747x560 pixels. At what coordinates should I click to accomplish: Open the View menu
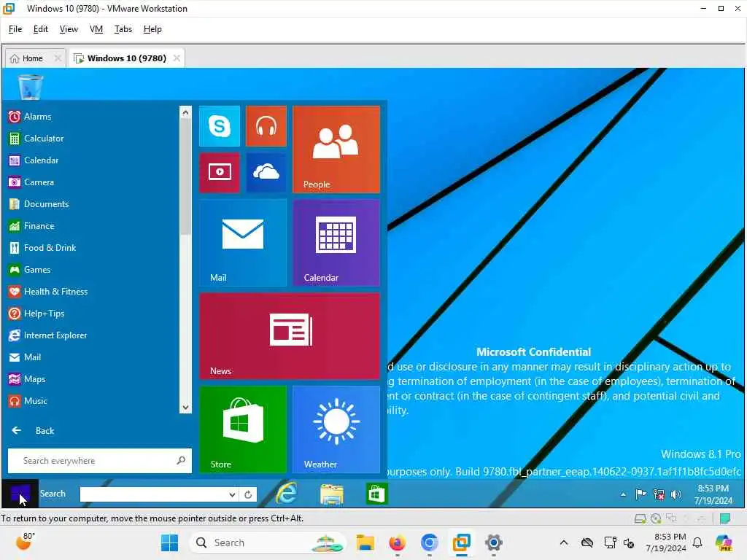point(69,29)
